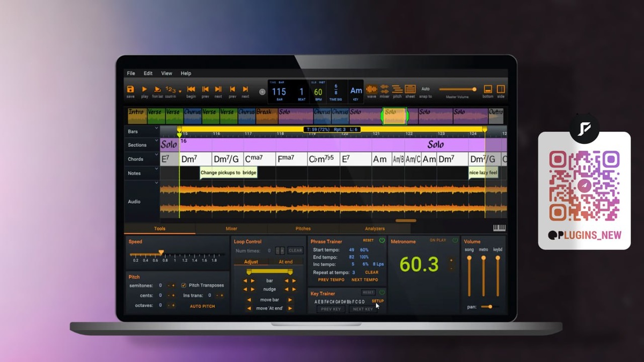Collapse the Audio row chevron
Screen dimensions: 644x362
tap(157, 183)
